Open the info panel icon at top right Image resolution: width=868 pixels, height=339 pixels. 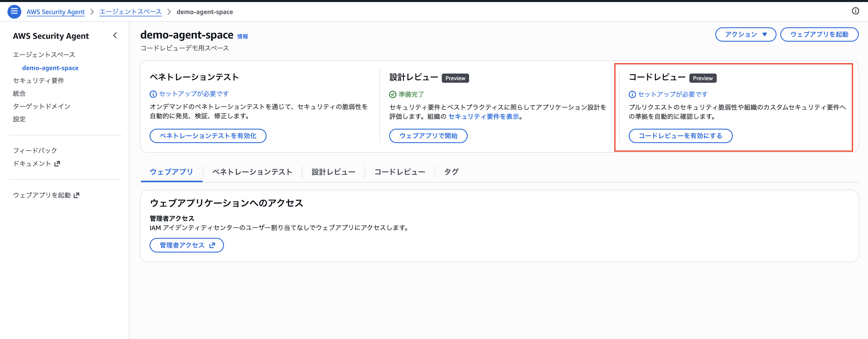[856, 11]
